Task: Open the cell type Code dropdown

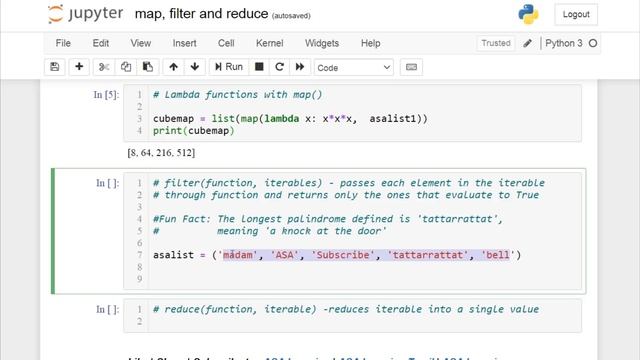Action: pyautogui.click(x=353, y=67)
